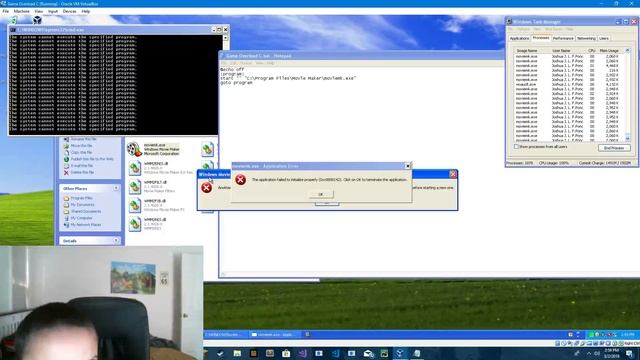Close the moviemk.exe Application Error dialog

click(x=407, y=166)
